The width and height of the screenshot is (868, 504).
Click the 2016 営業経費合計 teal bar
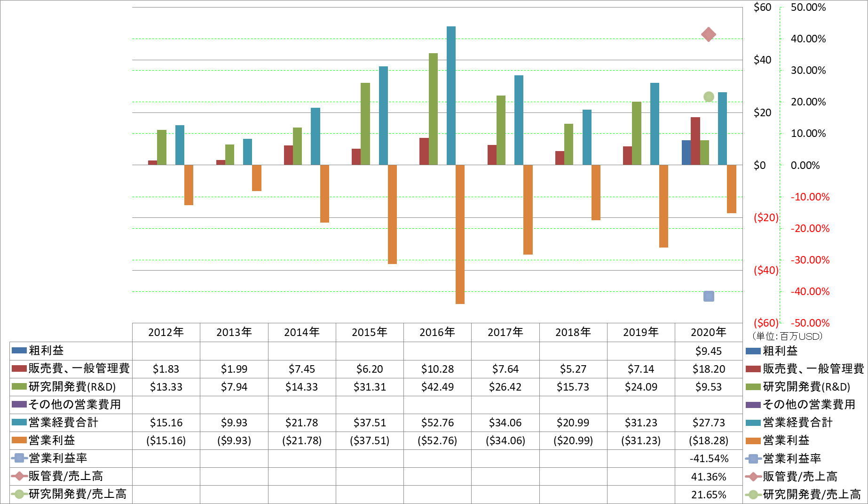[451, 96]
